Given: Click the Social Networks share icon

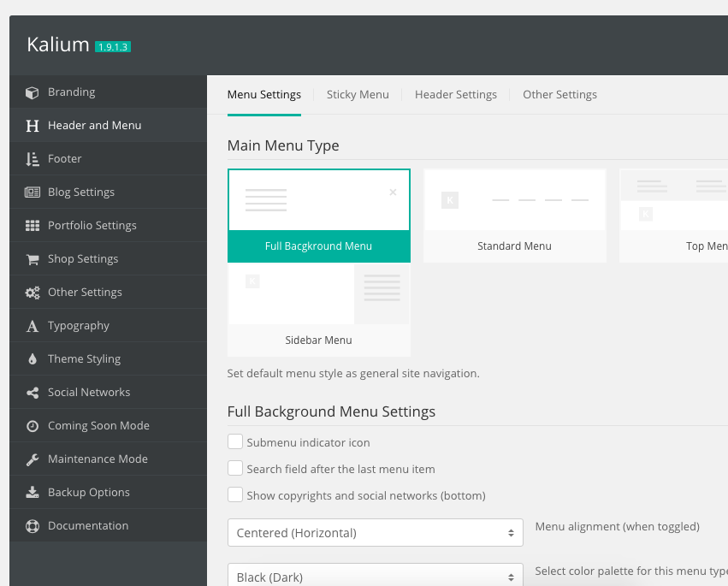Looking at the screenshot, I should pyautogui.click(x=33, y=393).
